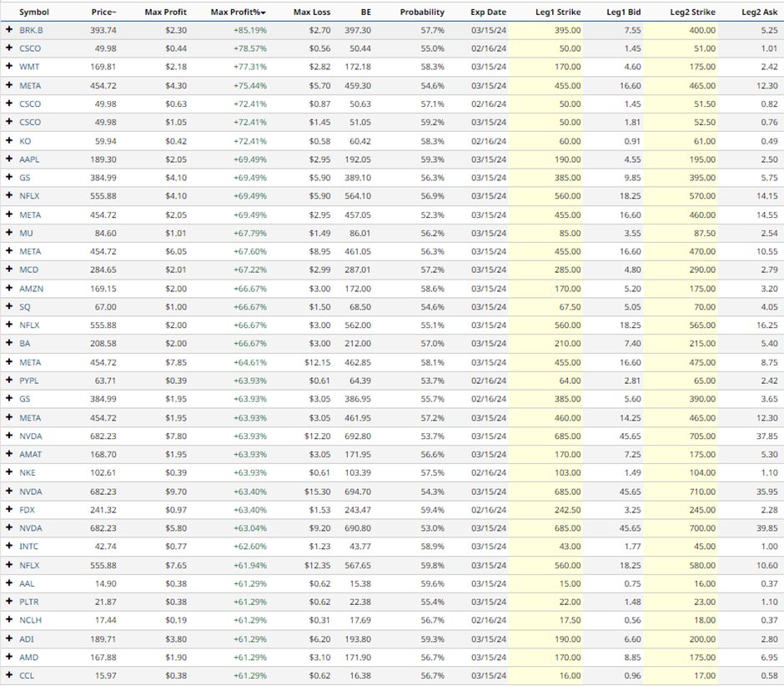784x686 pixels.
Task: Expand the CCL row plus icon
Action: point(9,675)
